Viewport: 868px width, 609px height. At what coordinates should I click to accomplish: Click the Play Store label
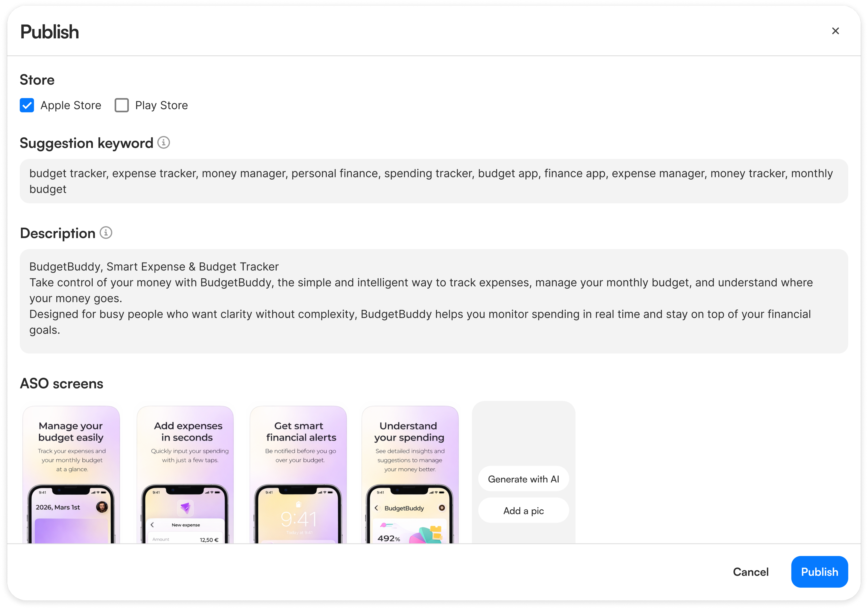(x=161, y=105)
